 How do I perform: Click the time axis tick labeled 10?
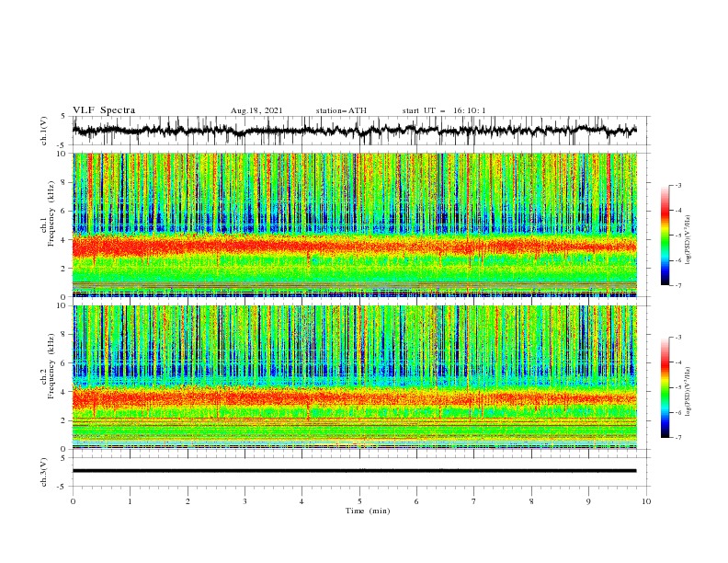646,501
